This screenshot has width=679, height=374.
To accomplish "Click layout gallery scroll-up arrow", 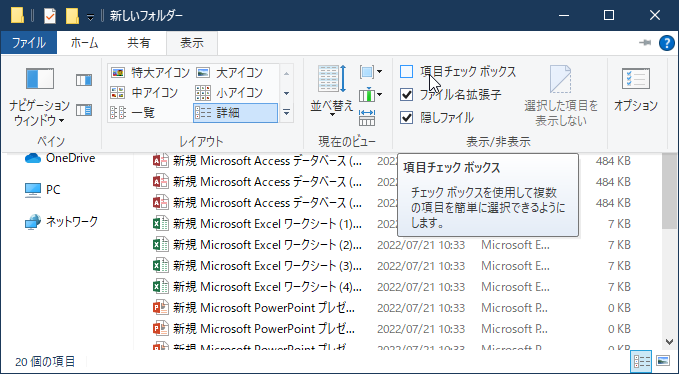I will point(286,74).
